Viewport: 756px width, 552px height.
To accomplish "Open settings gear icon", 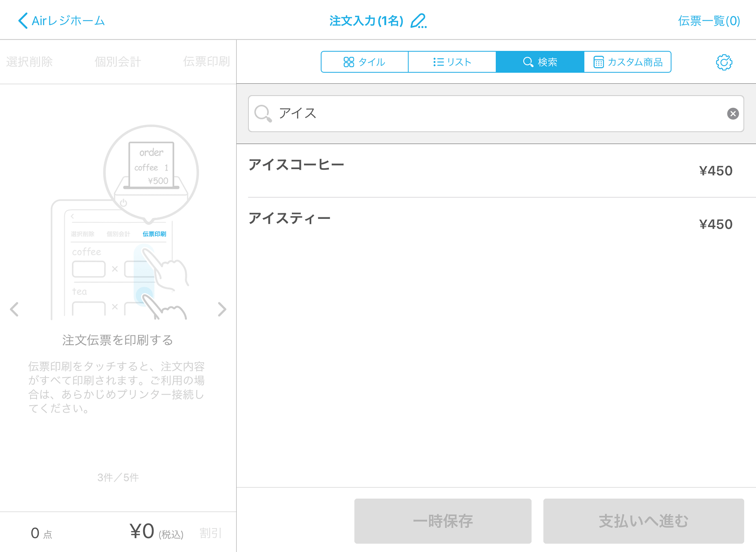I will (724, 62).
